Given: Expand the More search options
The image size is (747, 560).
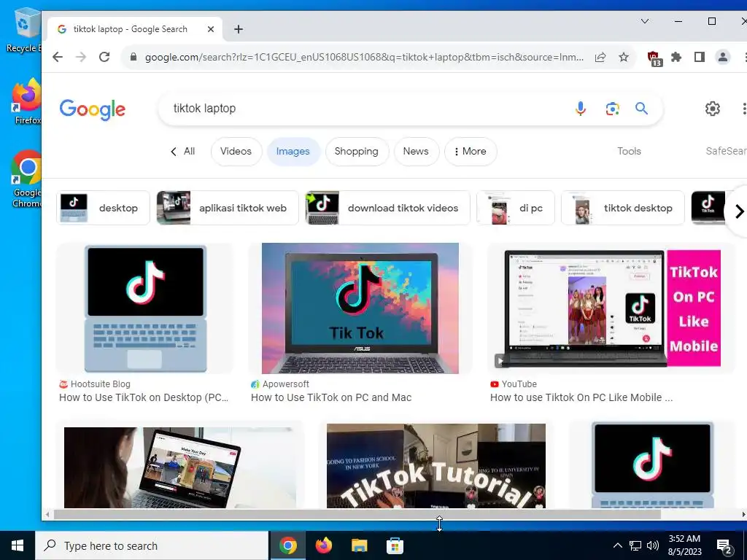Looking at the screenshot, I should [x=471, y=152].
